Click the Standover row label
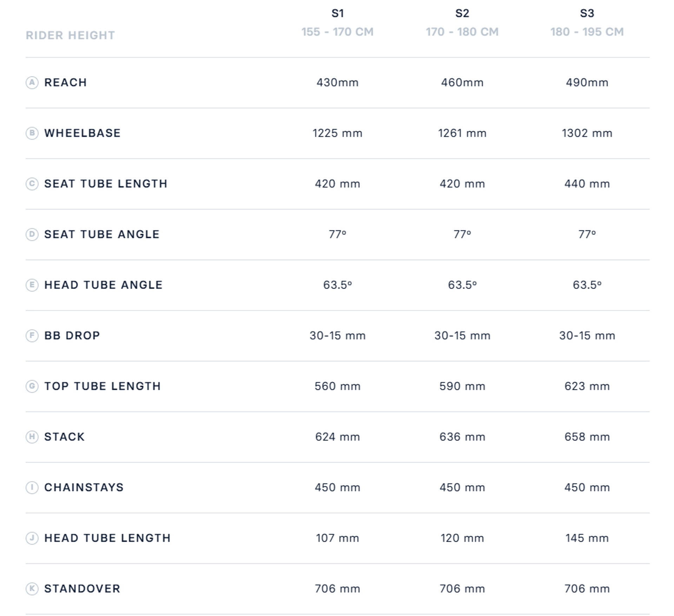Image resolution: width=674 pixels, height=616 pixels. coord(82,588)
